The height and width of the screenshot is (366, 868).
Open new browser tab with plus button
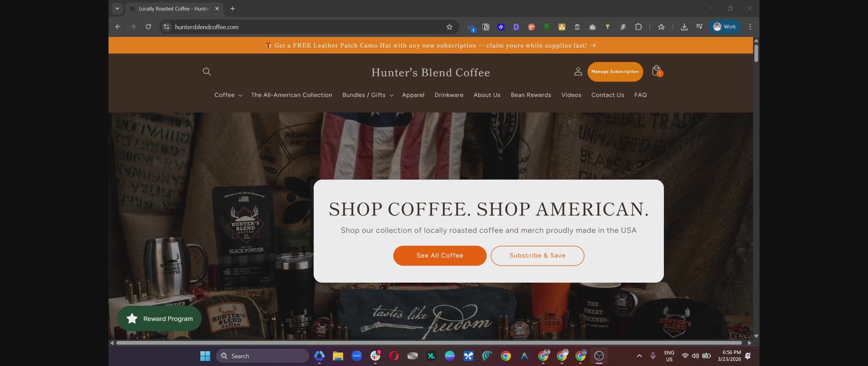(x=233, y=8)
